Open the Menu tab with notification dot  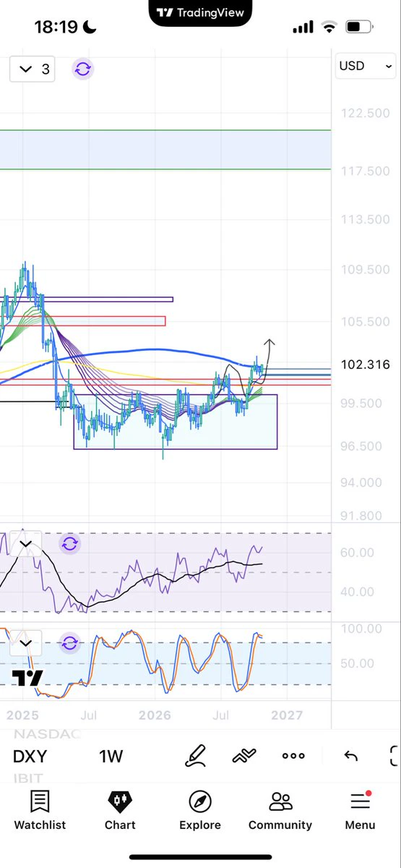click(360, 809)
